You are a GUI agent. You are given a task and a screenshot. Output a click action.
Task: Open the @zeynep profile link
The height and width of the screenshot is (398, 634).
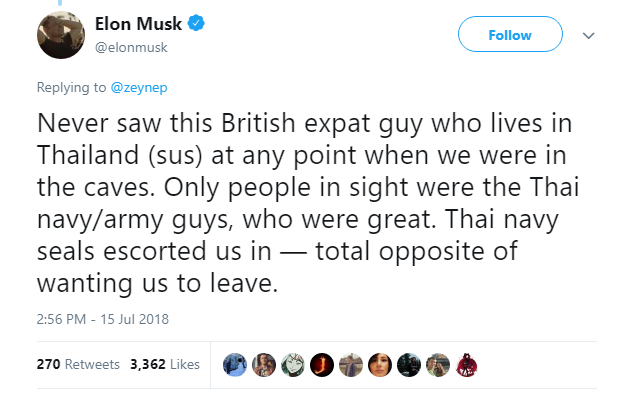[x=139, y=87]
